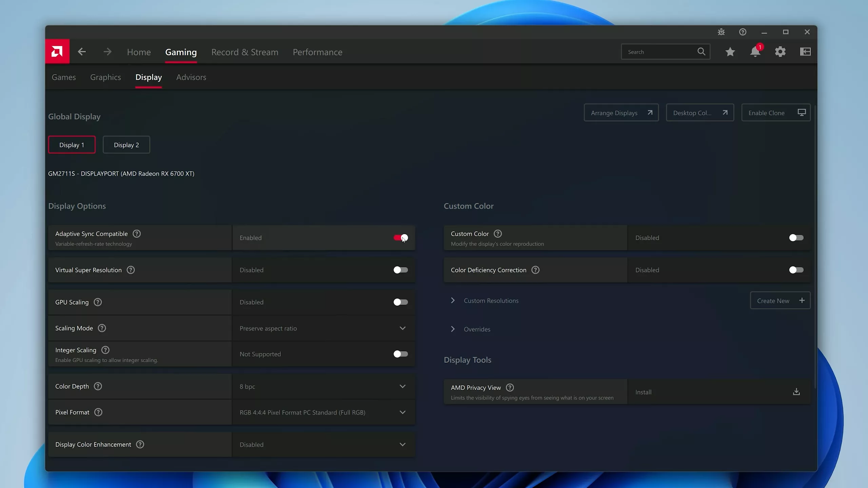Select the Gaming tab
This screenshot has width=868, height=488.
(181, 52)
